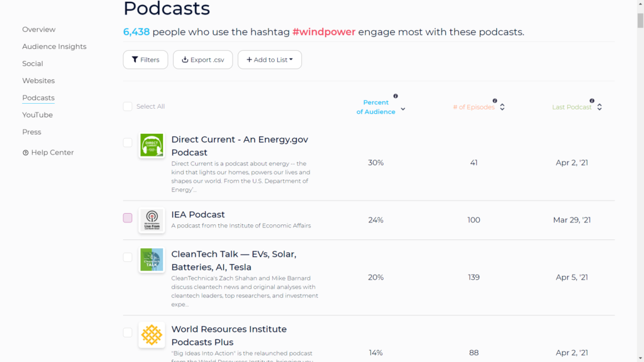Click the # of Episodes column header
Viewport: 644px width, 362px height.
click(x=474, y=107)
